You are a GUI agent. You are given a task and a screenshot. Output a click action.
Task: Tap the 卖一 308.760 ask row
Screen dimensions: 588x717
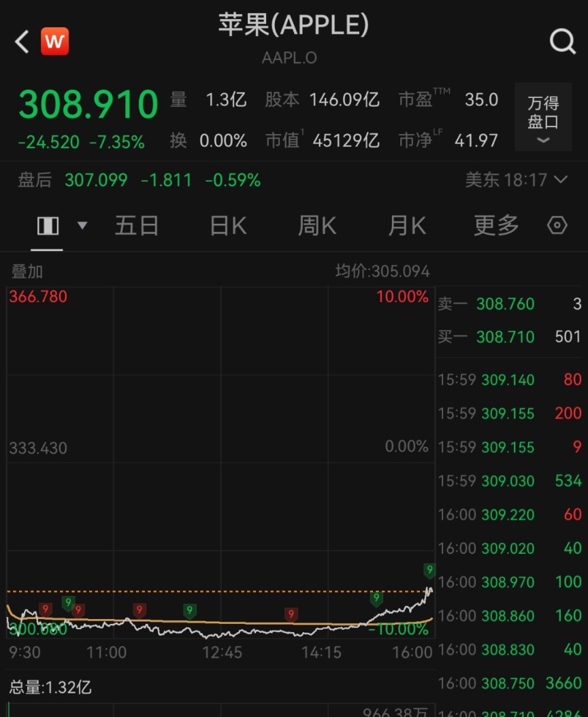pyautogui.click(x=510, y=303)
